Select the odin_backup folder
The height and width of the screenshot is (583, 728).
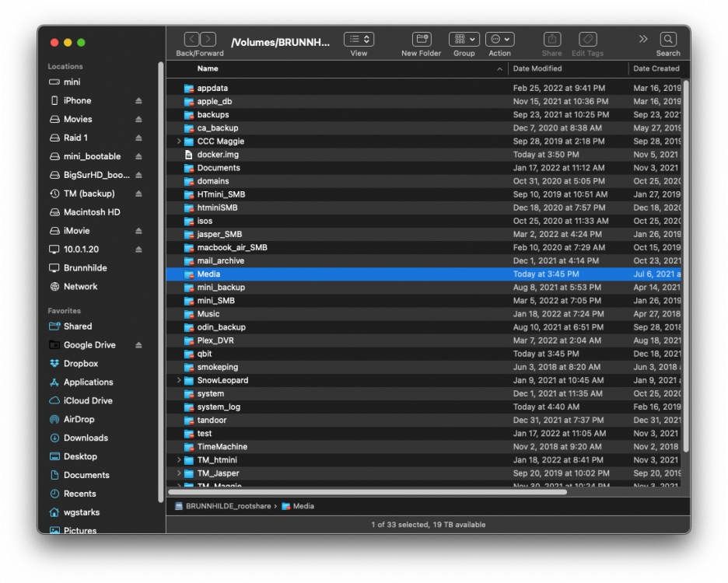coord(423,327)
